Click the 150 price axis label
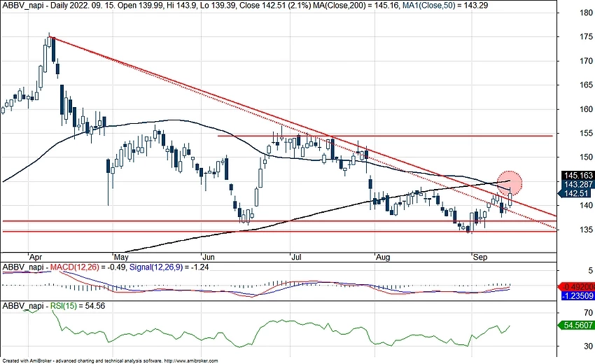 pyautogui.click(x=587, y=157)
